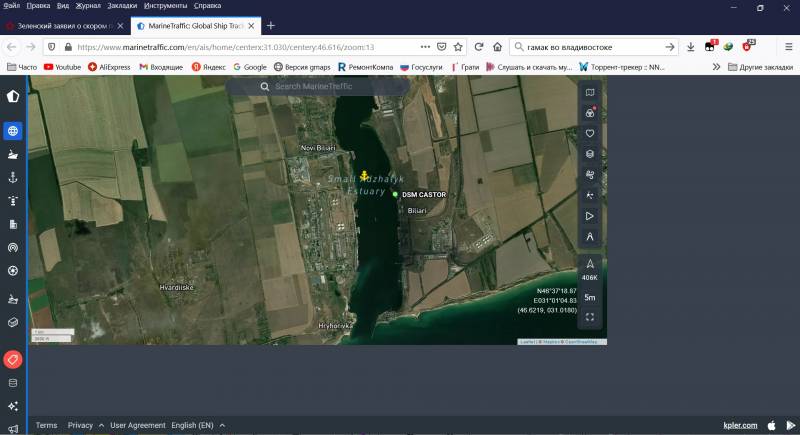Expand the bookmarks overflow chevron
This screenshot has height=435, width=800.
pyautogui.click(x=716, y=67)
